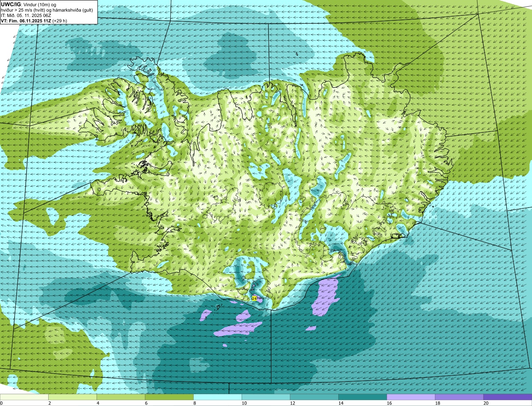This screenshot has width=532, height=406.
Task: Select the 4–6 m/s green legend swatch
Action: 121,397
